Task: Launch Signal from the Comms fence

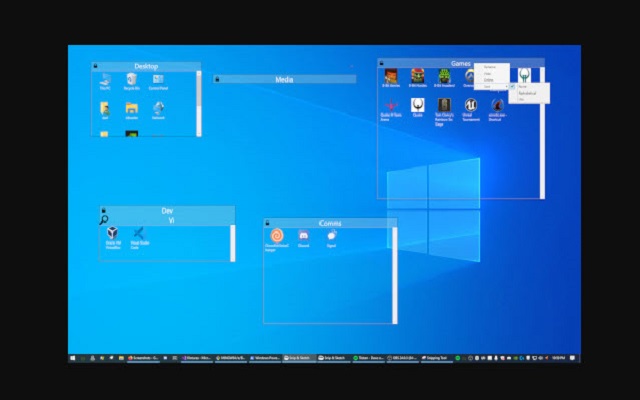Action: [x=331, y=238]
